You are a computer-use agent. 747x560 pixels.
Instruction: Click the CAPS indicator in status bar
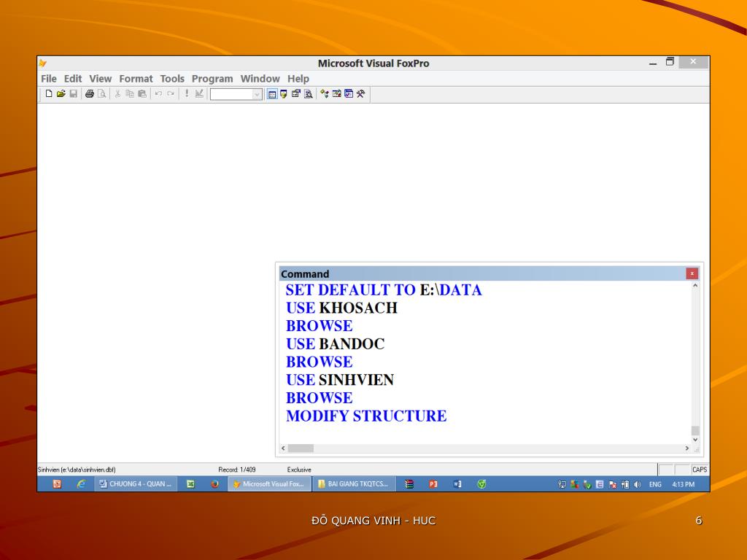(700, 470)
